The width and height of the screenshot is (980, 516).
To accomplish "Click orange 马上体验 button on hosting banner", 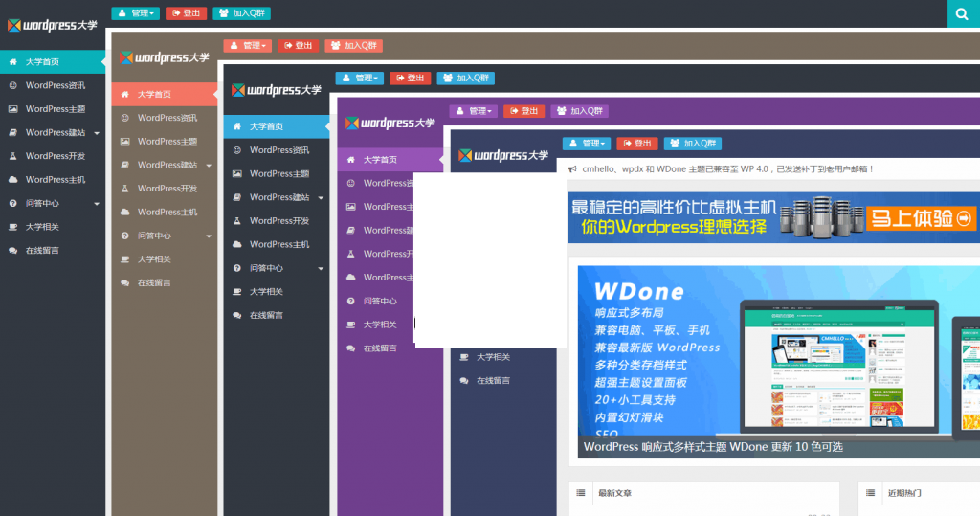I will [922, 218].
